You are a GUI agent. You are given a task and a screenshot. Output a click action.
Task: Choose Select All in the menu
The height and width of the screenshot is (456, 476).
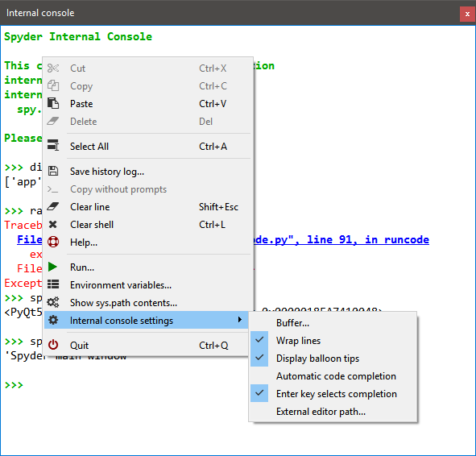pyautogui.click(x=147, y=147)
